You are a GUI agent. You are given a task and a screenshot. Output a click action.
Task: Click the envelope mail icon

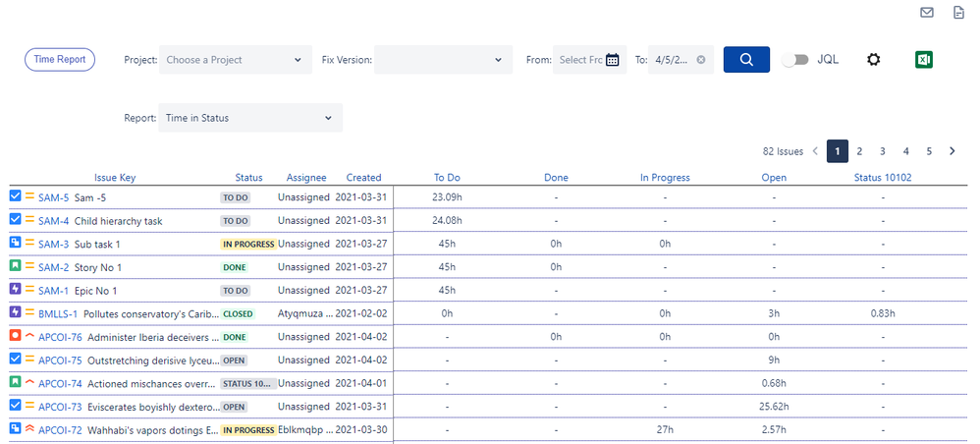[x=927, y=13]
